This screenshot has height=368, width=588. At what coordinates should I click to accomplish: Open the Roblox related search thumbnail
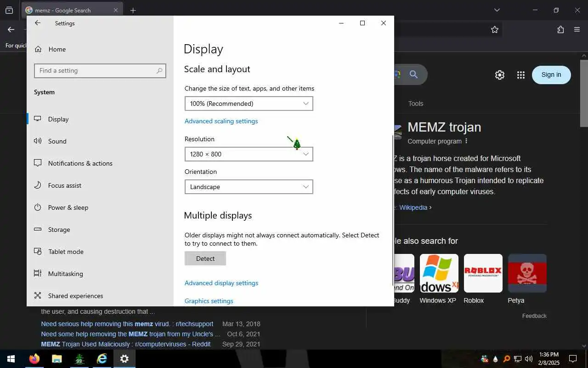(483, 273)
